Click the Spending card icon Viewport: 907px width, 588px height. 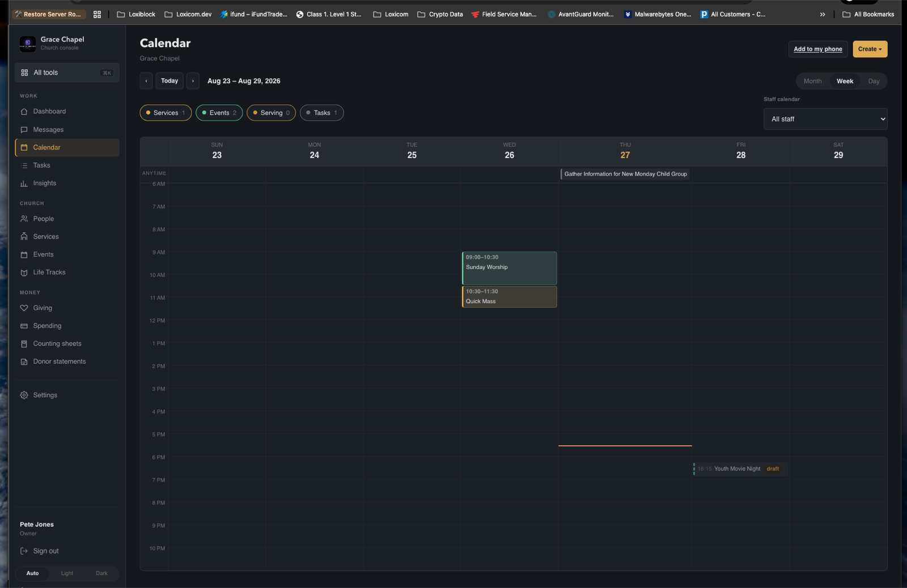(24, 326)
